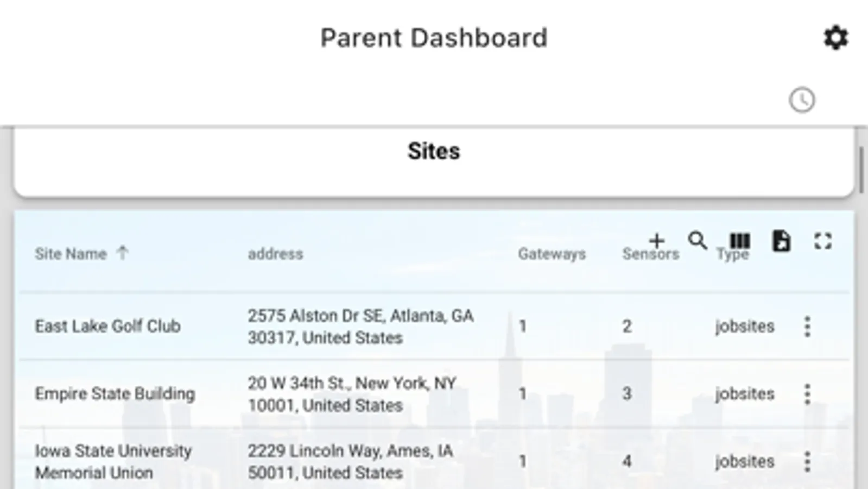
Task: Click the sort ascending arrow icon
Action: coord(123,253)
